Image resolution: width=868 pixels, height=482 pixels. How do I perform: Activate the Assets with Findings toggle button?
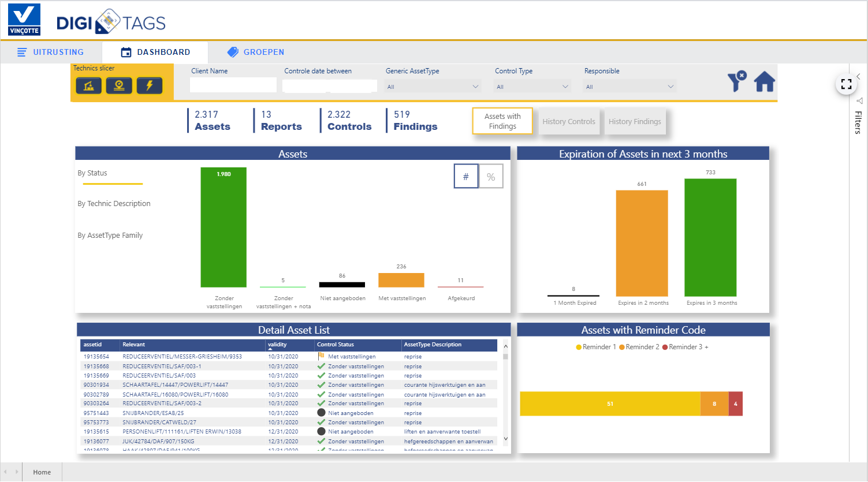click(x=502, y=121)
